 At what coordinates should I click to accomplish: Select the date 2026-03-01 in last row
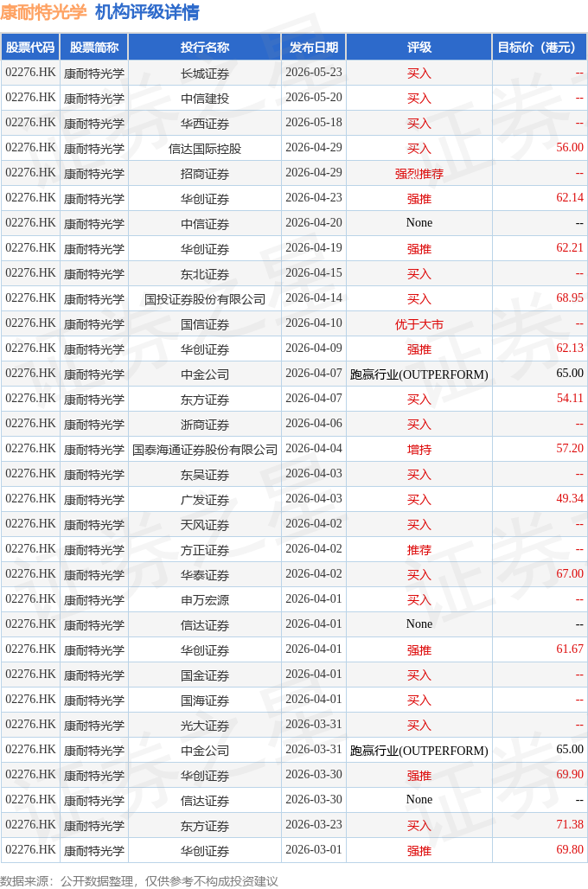314,850
